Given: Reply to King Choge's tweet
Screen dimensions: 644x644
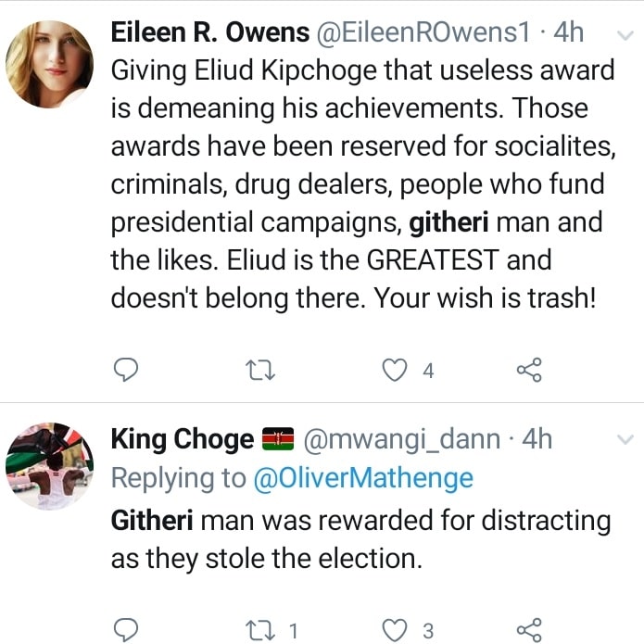Looking at the screenshot, I should coord(125,631).
